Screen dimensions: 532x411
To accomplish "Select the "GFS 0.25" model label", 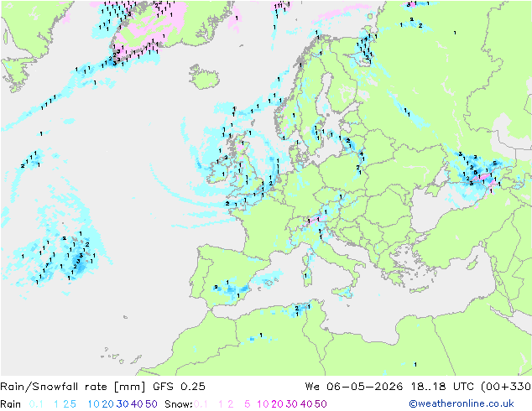I will click(179, 387).
